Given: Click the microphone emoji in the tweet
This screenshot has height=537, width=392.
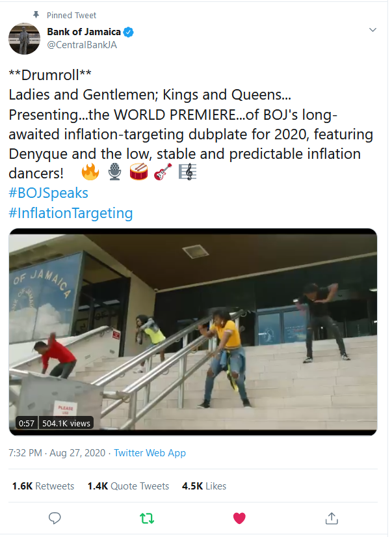Looking at the screenshot, I should pyautogui.click(x=114, y=172).
